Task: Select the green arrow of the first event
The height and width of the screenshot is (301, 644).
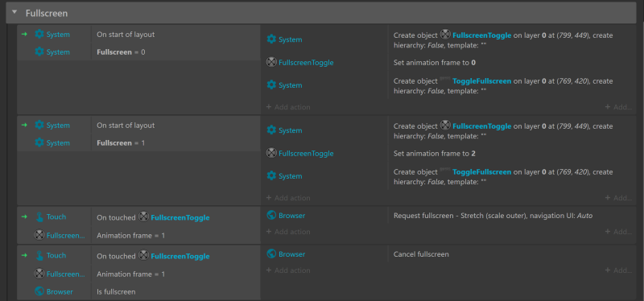Action: (x=24, y=34)
